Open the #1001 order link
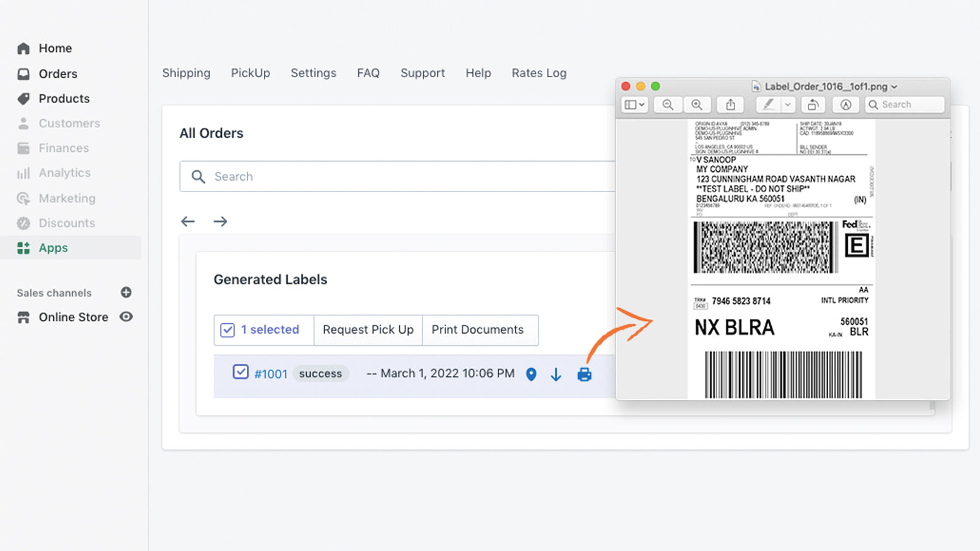 tap(271, 374)
